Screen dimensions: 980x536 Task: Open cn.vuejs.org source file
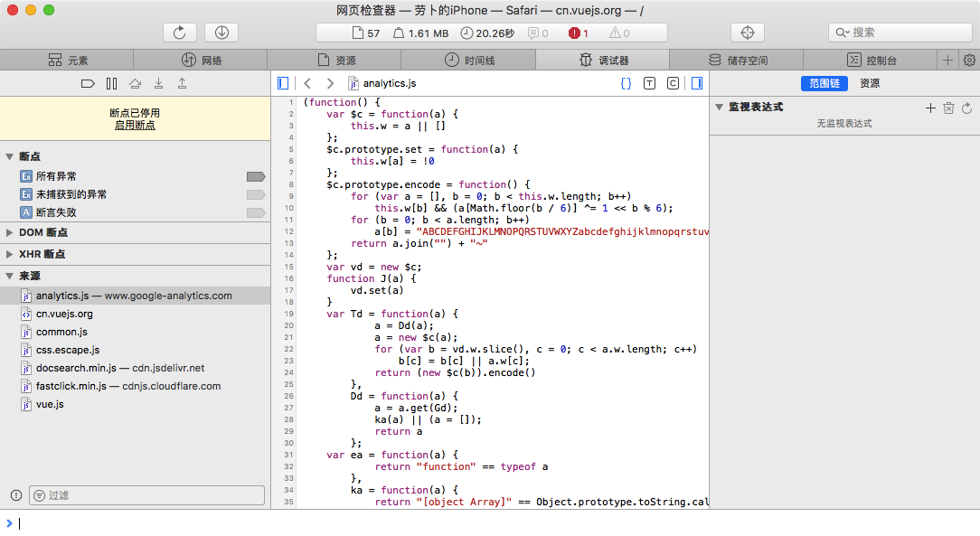[135, 315]
